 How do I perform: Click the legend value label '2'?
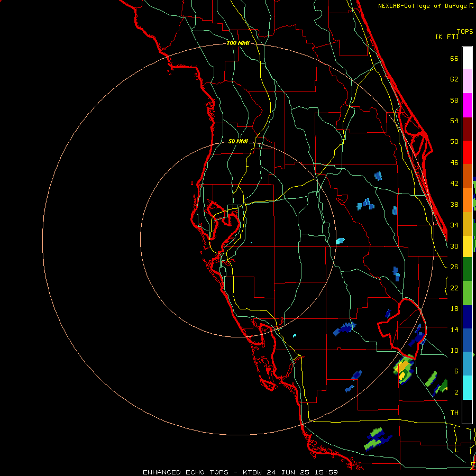(456, 392)
